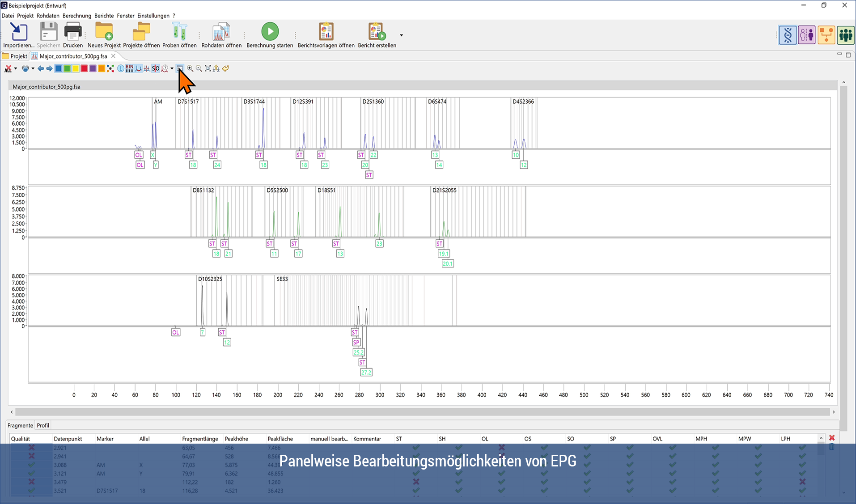Expand the Bericht erstellen dropdown arrow
Viewport: 856px width, 504px height.
click(401, 35)
